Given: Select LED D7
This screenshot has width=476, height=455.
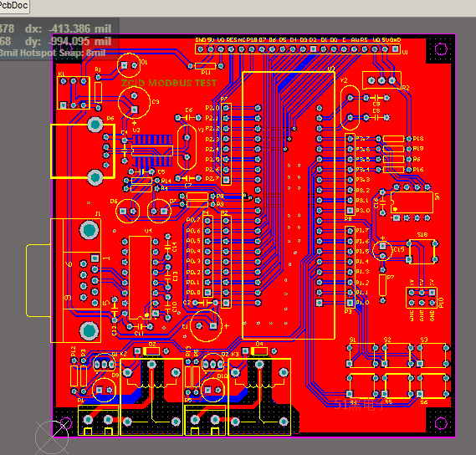Looking at the screenshot, I should [x=159, y=211].
